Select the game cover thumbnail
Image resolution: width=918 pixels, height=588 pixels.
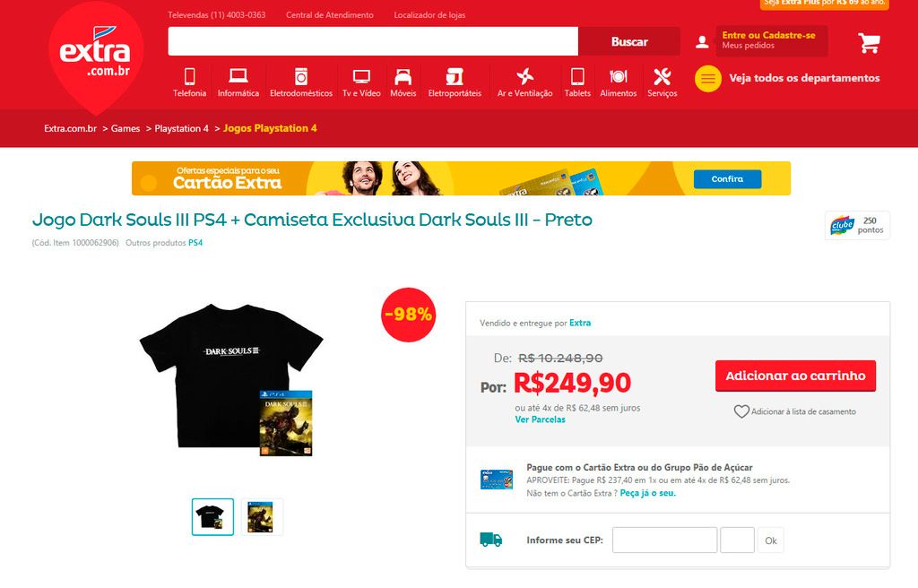(x=262, y=517)
